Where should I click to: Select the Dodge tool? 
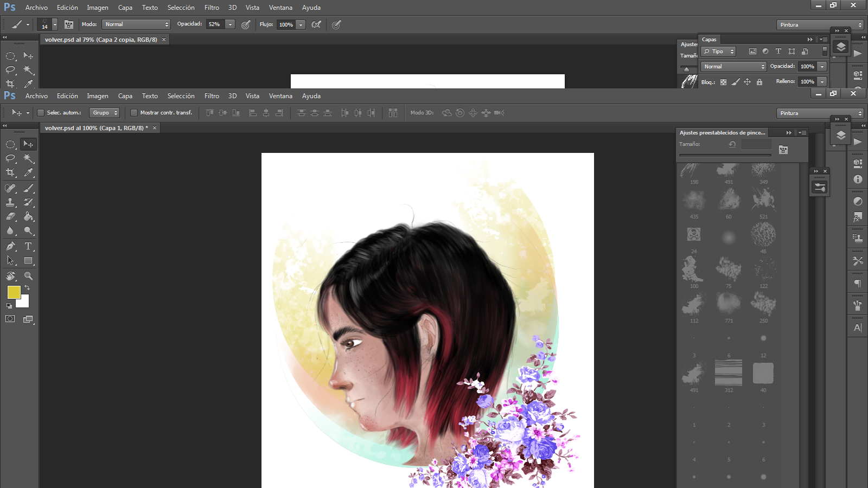click(x=28, y=230)
